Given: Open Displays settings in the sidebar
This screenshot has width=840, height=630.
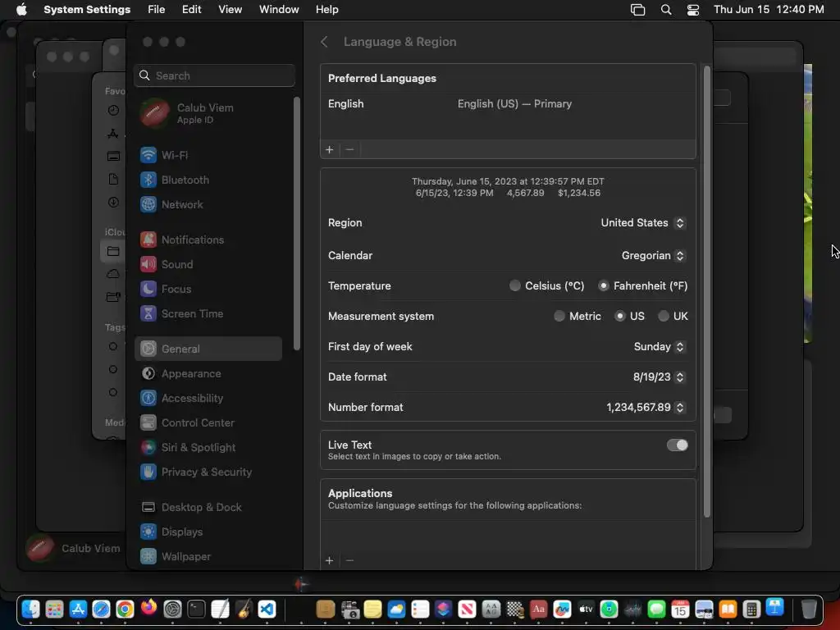Looking at the screenshot, I should [208, 532].
